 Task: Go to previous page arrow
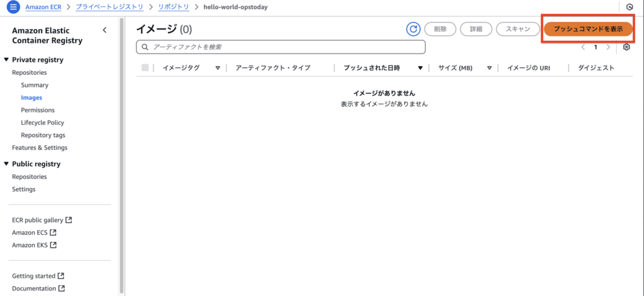pos(583,47)
